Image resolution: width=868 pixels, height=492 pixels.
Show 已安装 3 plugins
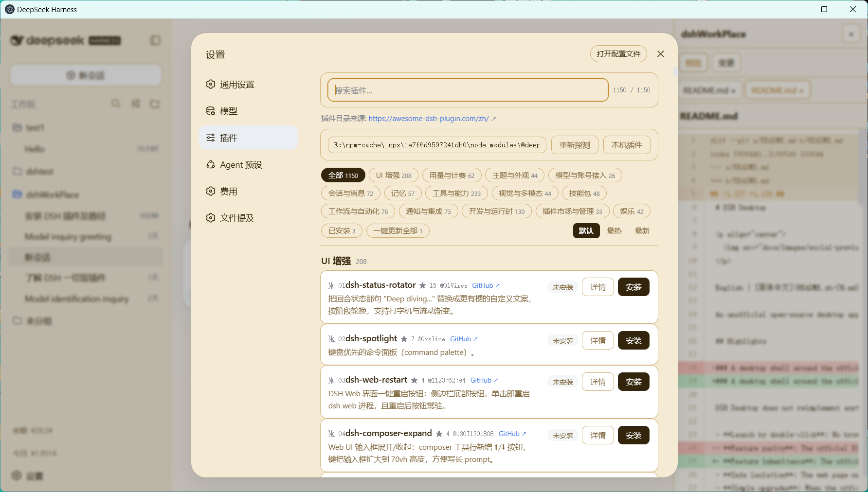342,231
